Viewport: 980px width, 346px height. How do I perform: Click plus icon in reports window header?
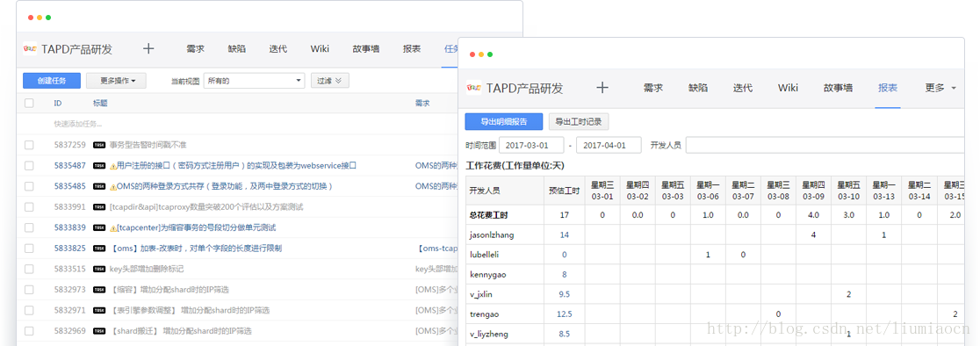coord(602,88)
